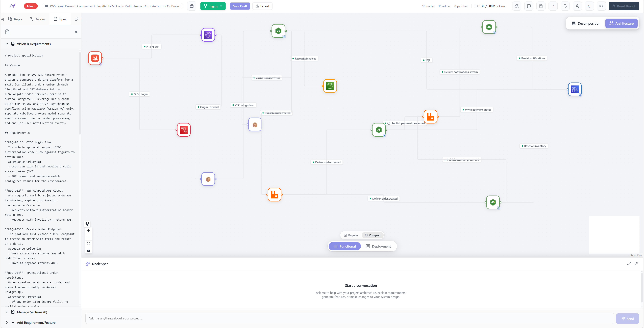Trigger auto-layout with the branch icon
The height and width of the screenshot is (328, 644).
(x=87, y=224)
